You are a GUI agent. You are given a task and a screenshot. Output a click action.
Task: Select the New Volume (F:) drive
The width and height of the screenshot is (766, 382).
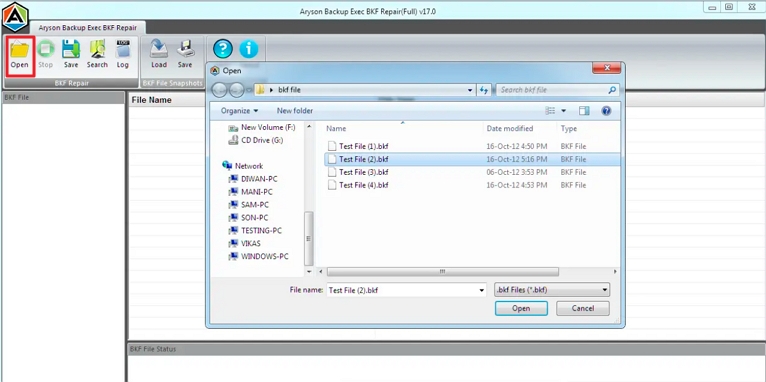[x=262, y=127]
